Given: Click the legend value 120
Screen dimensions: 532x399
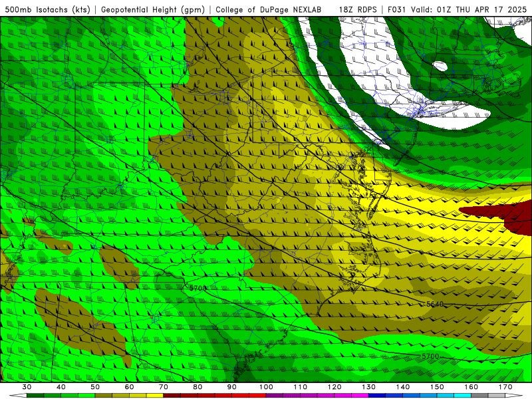Looking at the screenshot, I should click(x=334, y=387).
